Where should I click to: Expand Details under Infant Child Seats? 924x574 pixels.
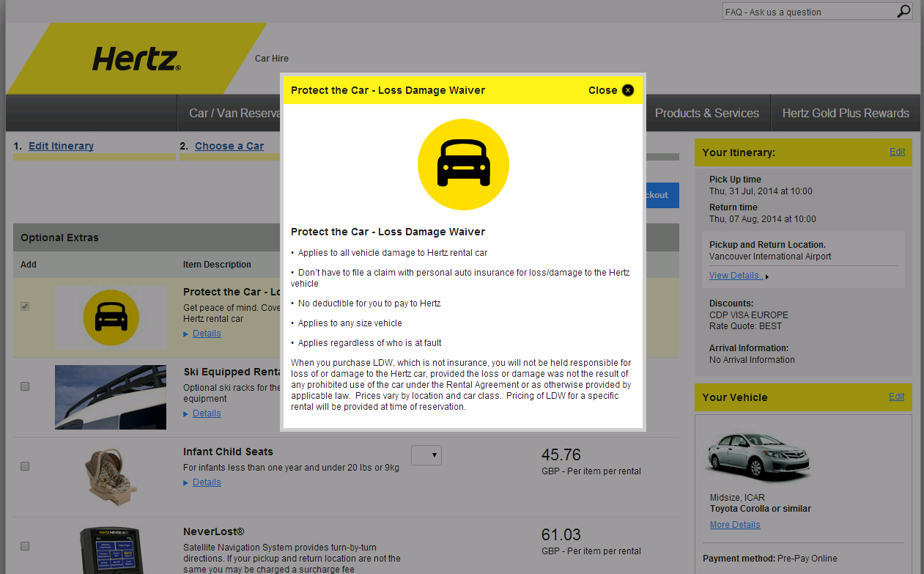(x=207, y=482)
